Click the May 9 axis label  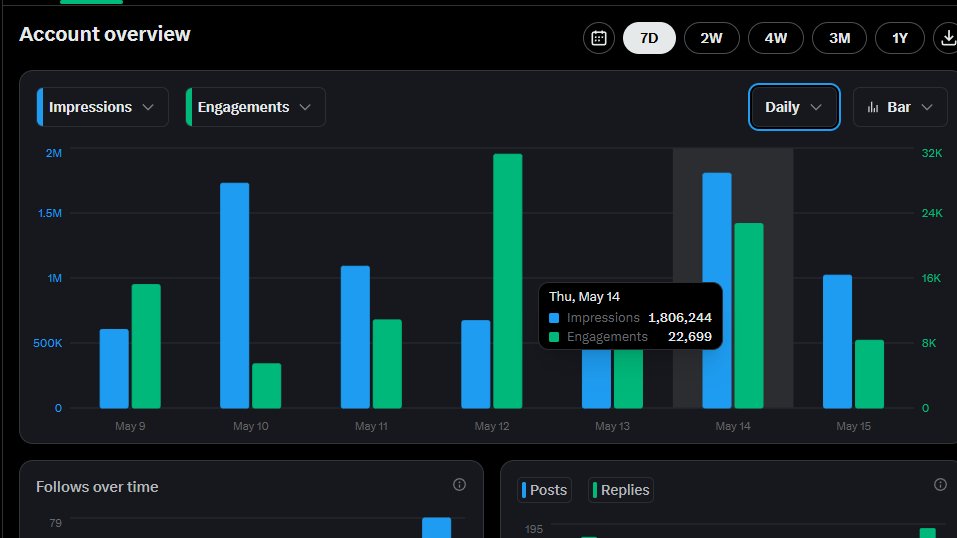[x=130, y=426]
